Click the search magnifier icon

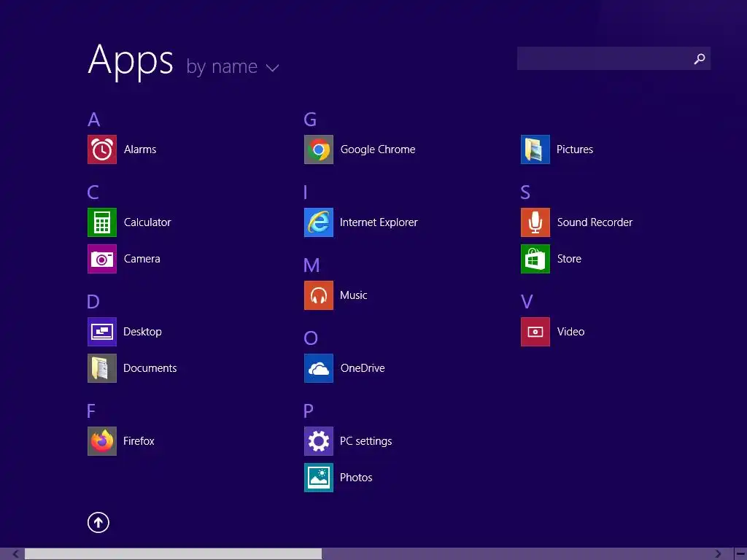click(700, 58)
